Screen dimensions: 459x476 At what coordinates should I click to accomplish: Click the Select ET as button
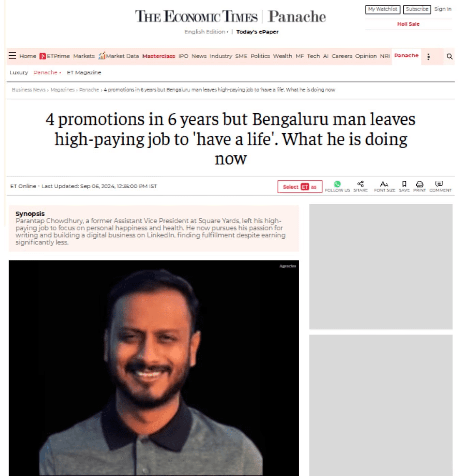tap(300, 187)
